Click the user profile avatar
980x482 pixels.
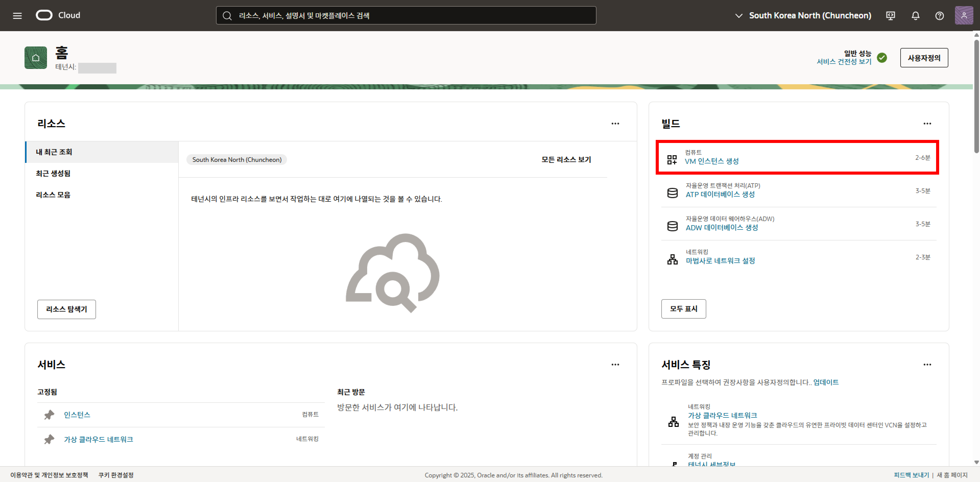[x=964, y=16]
